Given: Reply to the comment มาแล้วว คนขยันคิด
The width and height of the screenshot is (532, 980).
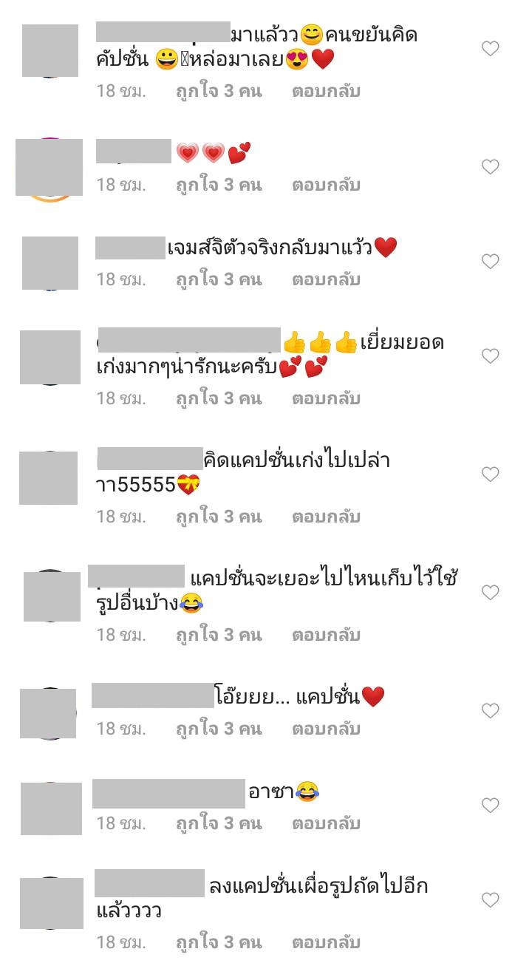Looking at the screenshot, I should [x=326, y=91].
